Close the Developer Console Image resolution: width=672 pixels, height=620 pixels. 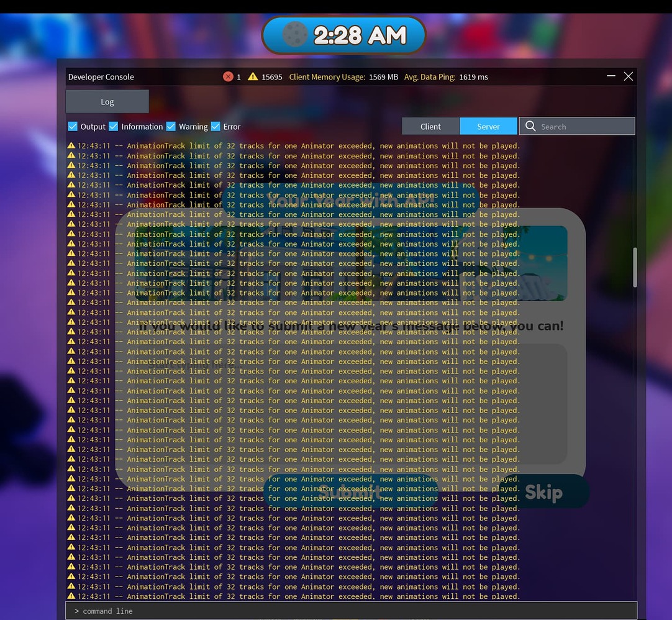629,76
